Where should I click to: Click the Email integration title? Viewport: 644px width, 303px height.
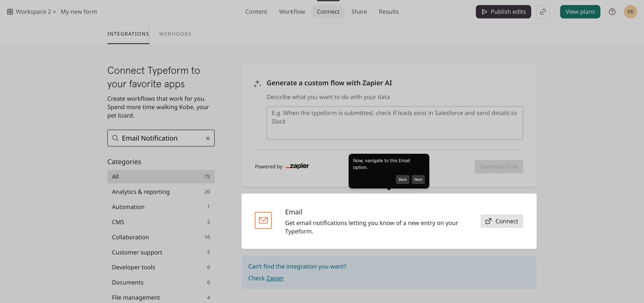pyautogui.click(x=293, y=212)
